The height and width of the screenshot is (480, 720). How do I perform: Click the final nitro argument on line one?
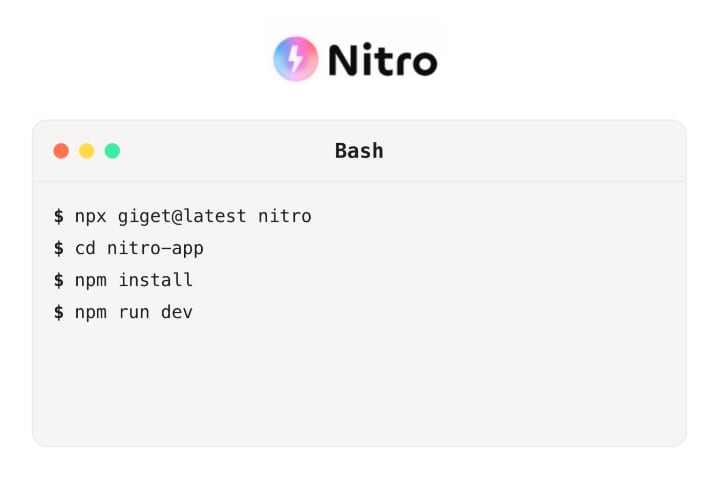click(x=284, y=216)
